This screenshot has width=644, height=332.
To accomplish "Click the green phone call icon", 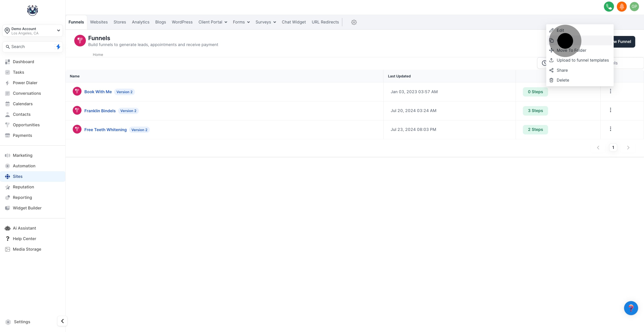I will (609, 7).
